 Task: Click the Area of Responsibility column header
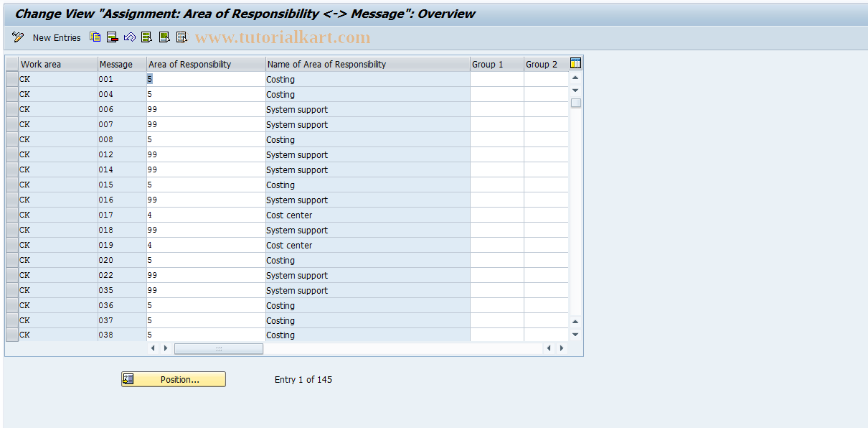[206, 64]
